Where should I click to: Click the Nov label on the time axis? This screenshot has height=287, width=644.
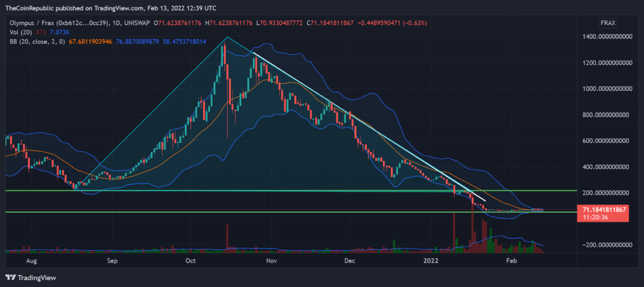pyautogui.click(x=270, y=261)
